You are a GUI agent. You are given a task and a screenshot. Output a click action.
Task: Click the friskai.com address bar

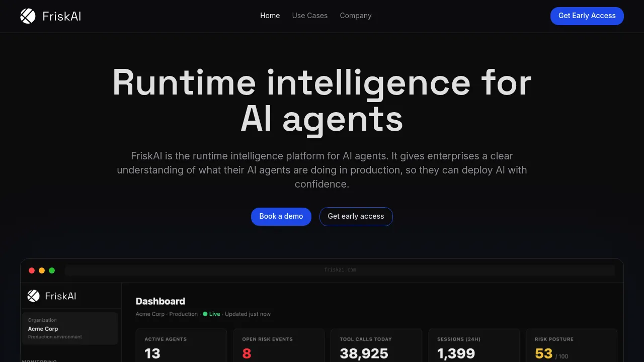pos(340,270)
